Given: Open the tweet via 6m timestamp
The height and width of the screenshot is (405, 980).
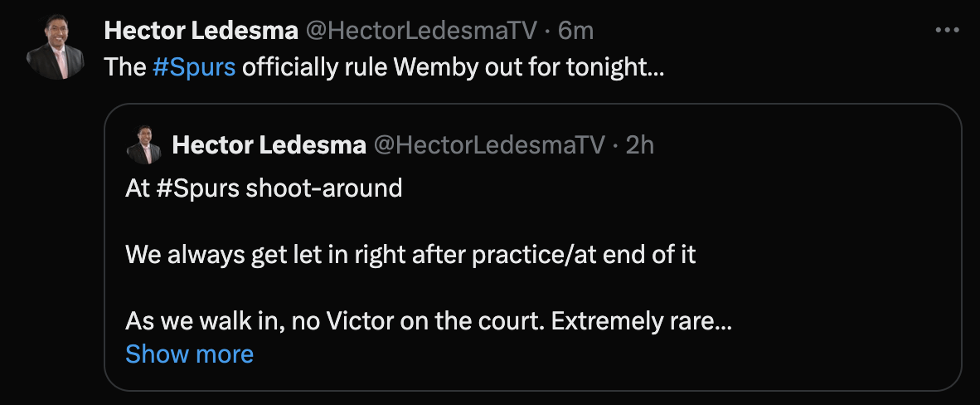Looking at the screenshot, I should point(576,32).
